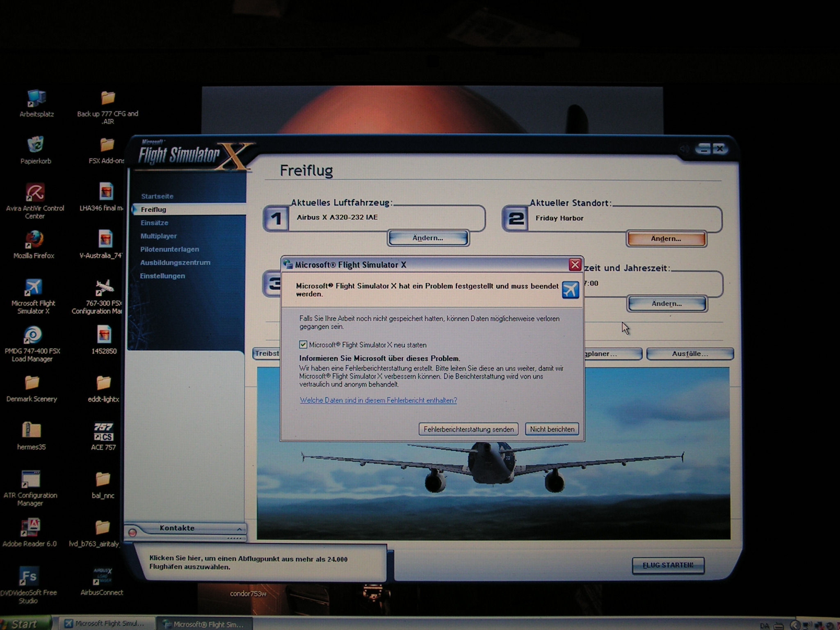The image size is (840, 630).
Task: Click 'Nicht berichten' button
Action: (552, 429)
